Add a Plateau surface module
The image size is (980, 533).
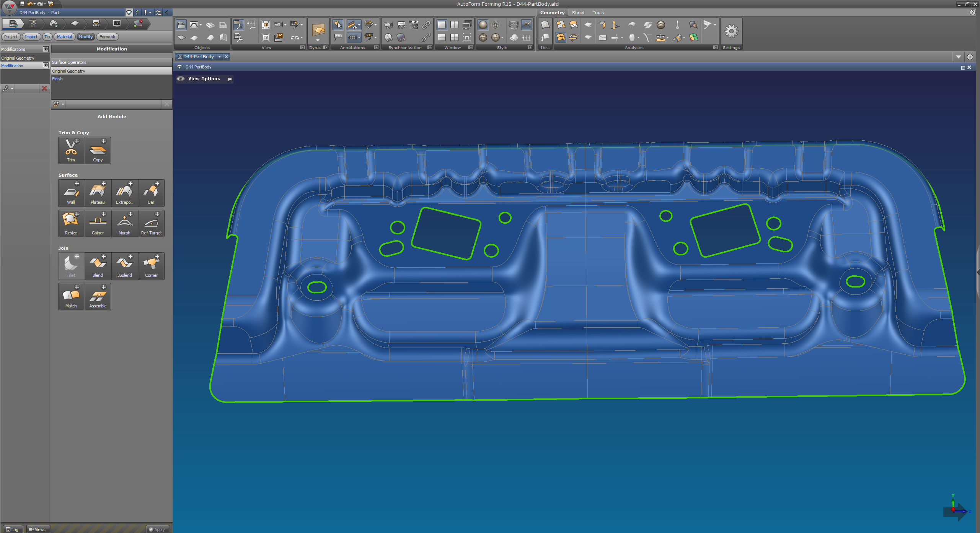(98, 193)
